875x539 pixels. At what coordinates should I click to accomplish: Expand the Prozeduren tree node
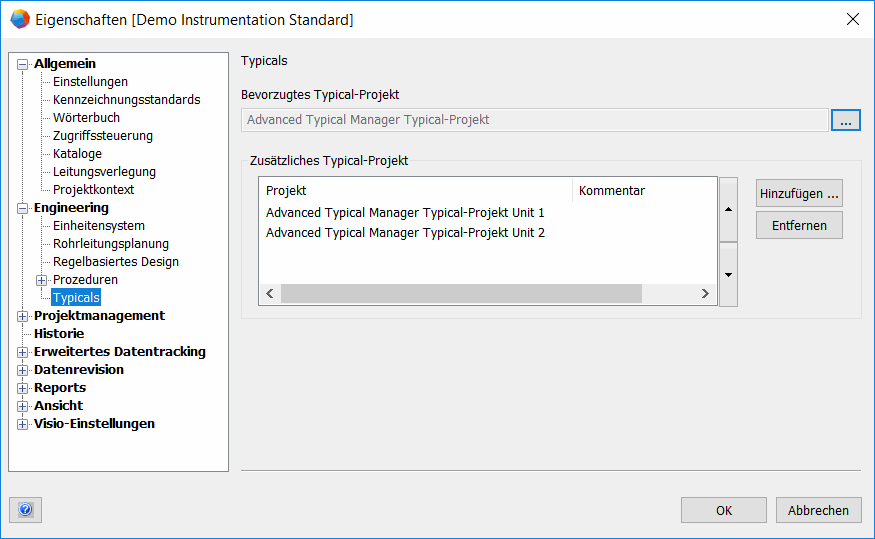42,280
